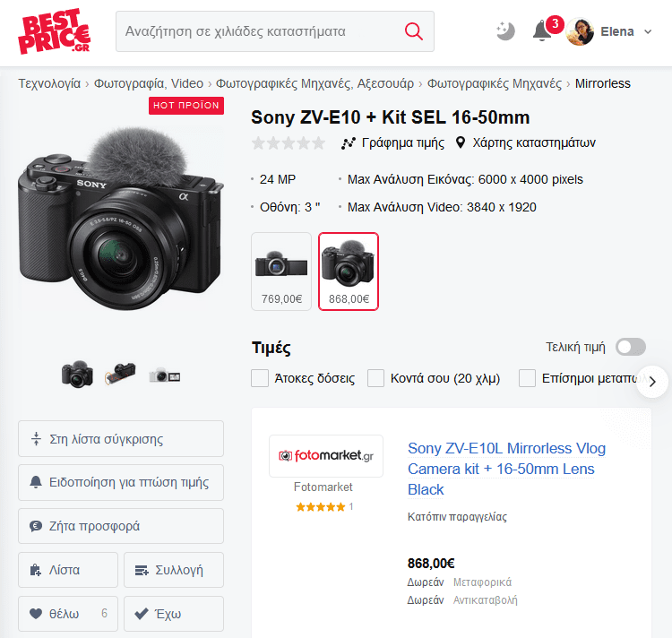Open Φωτογραφία, Video breadcrumb
The image size is (672, 638).
click(149, 83)
